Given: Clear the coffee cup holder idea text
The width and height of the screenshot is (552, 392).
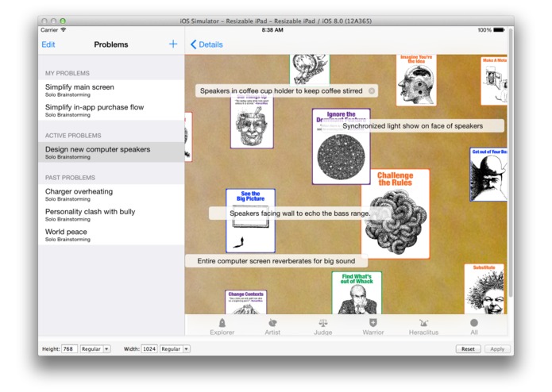Looking at the screenshot, I should tap(372, 91).
